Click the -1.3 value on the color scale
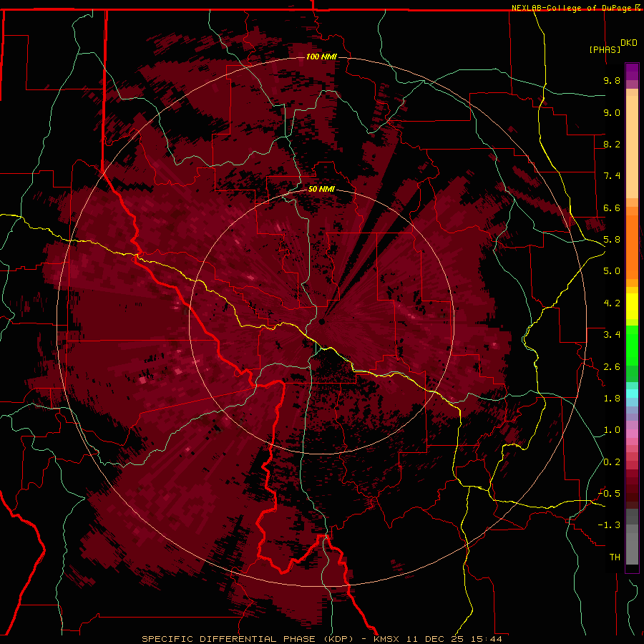644x644 pixels. point(609,525)
